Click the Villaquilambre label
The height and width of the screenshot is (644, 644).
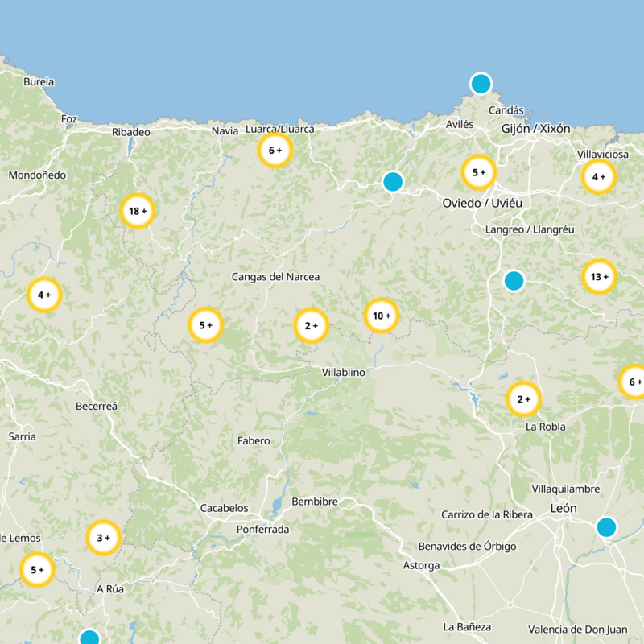click(566, 489)
